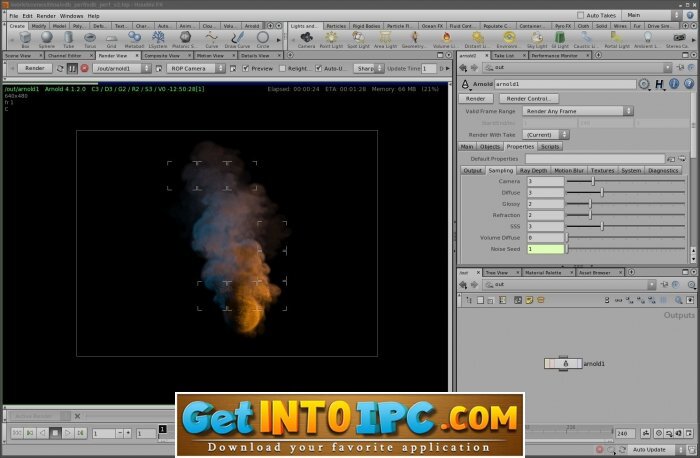Add a Geometry Light from the shelf
The height and width of the screenshot is (458, 700).
point(413,39)
